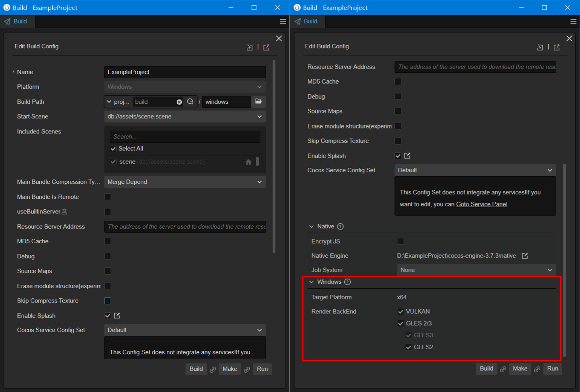Uncheck GLES2 backend option

click(408, 347)
